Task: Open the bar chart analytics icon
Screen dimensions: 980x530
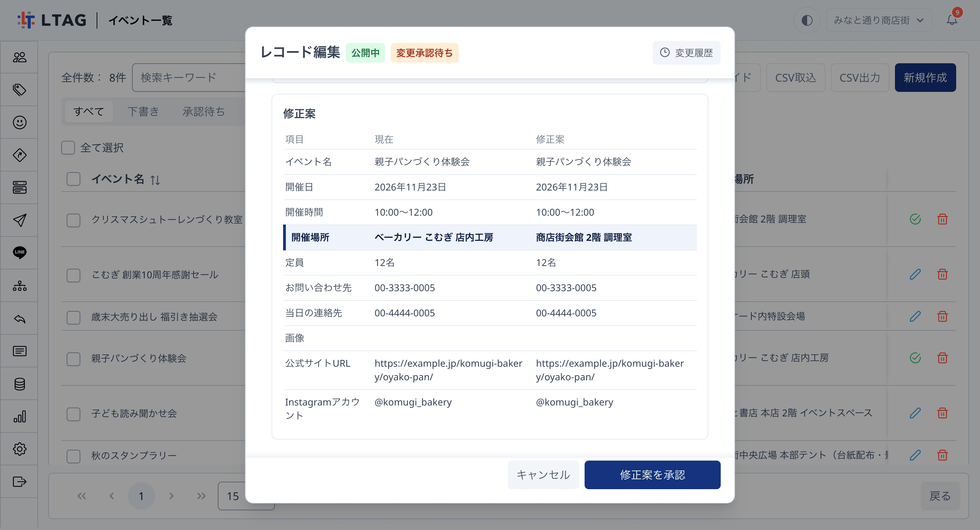Action: (19, 416)
